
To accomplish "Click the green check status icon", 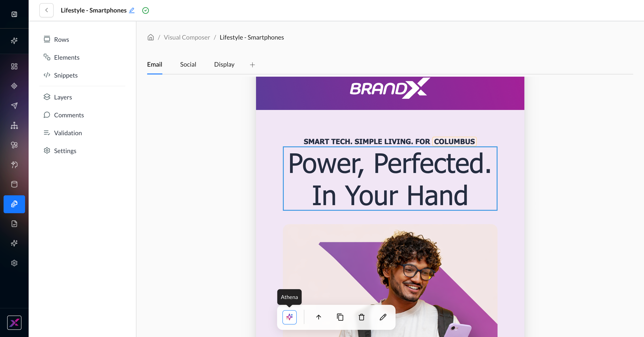I will pos(146,11).
